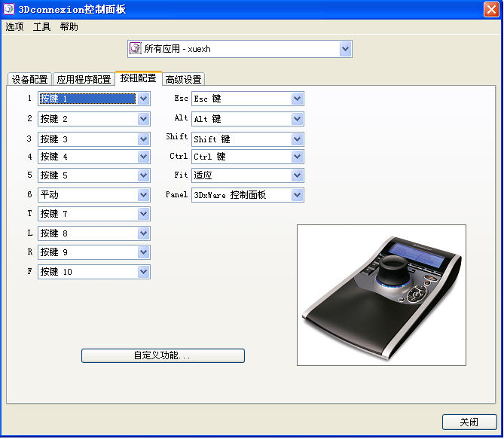
Task: Expand button 1 dropdown showing 按键 1
Action: coord(143,99)
